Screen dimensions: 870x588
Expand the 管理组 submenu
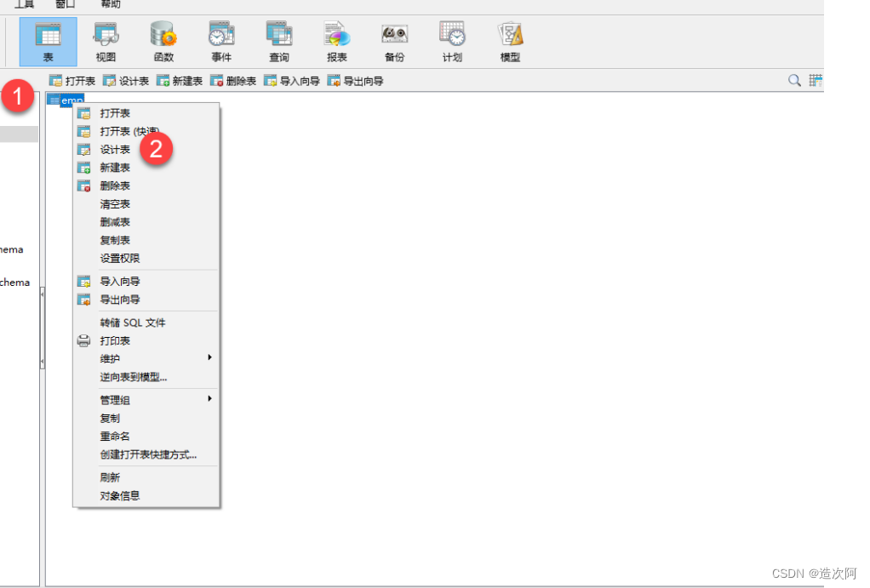click(x=146, y=400)
